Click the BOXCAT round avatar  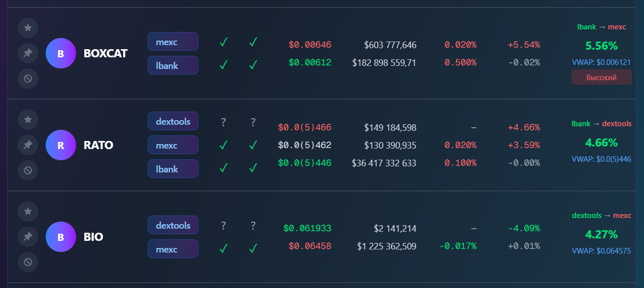(60, 53)
